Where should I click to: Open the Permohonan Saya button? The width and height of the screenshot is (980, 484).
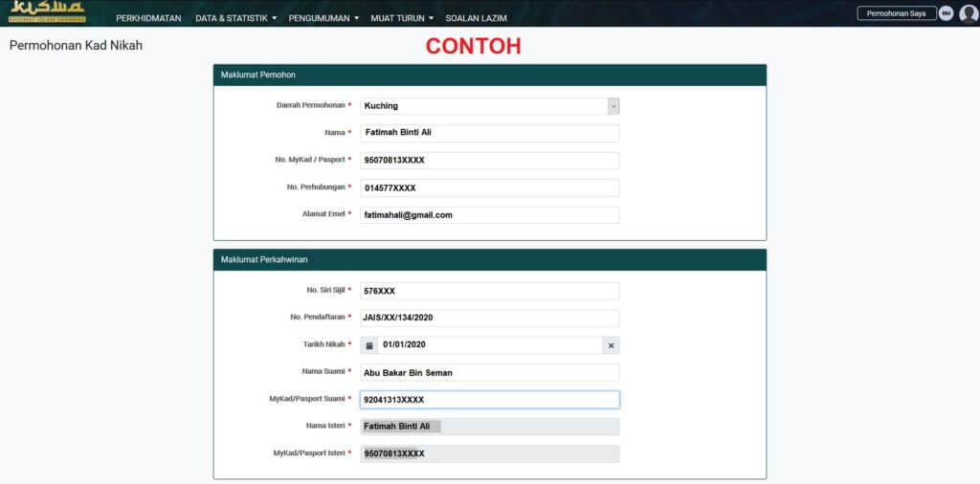pyautogui.click(x=896, y=13)
